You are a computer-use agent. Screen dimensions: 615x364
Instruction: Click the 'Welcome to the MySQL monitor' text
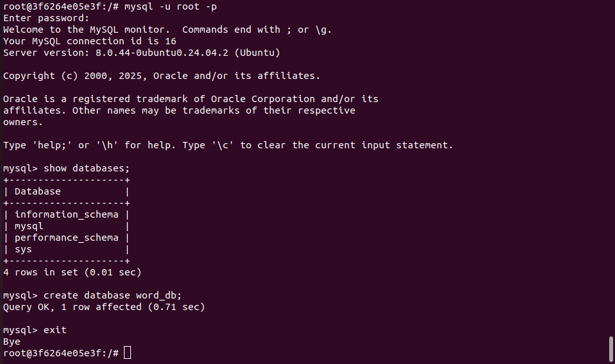coord(89,30)
